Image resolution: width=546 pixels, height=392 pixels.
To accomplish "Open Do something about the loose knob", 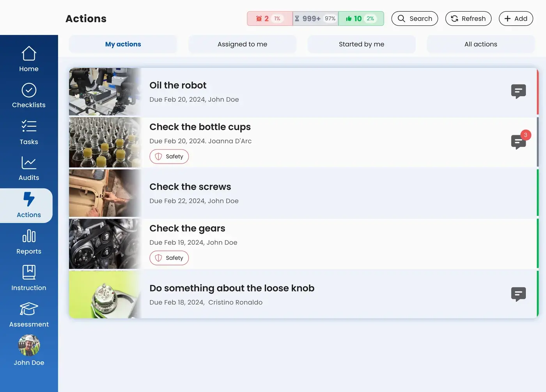I will 232,288.
